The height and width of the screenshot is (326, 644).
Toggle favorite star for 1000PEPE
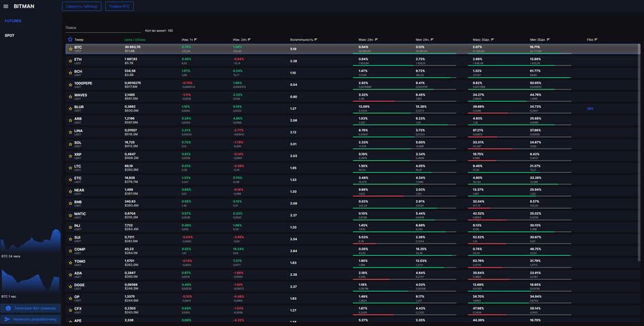[70, 85]
